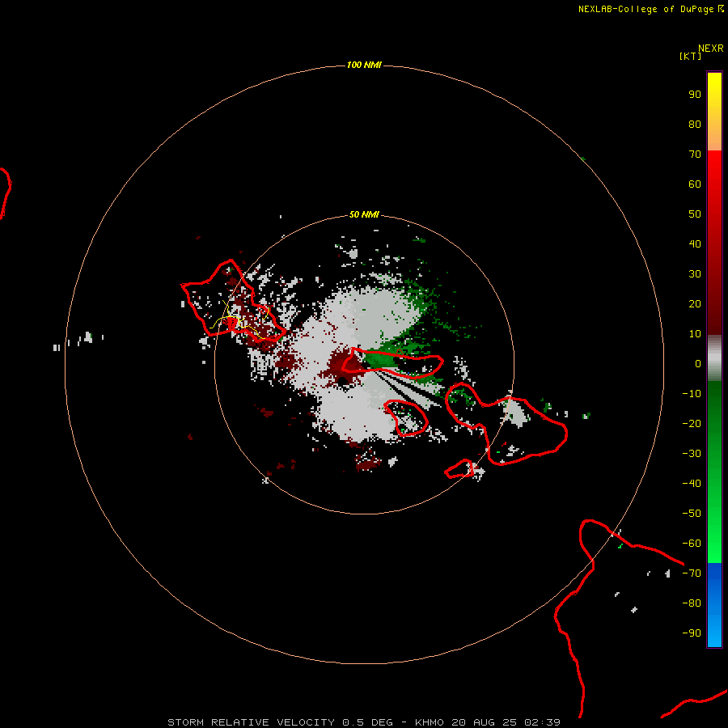
Task: Click the -50 scale value
Action: [x=692, y=514]
